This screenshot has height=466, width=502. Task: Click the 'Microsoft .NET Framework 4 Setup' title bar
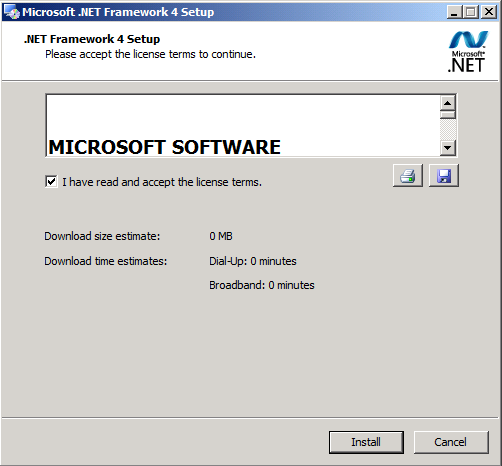[x=233, y=12]
